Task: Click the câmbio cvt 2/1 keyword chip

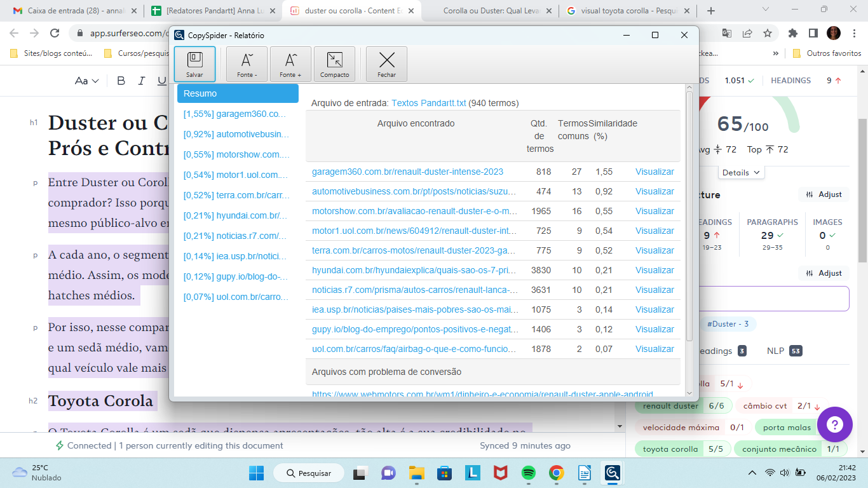Action: tap(782, 405)
